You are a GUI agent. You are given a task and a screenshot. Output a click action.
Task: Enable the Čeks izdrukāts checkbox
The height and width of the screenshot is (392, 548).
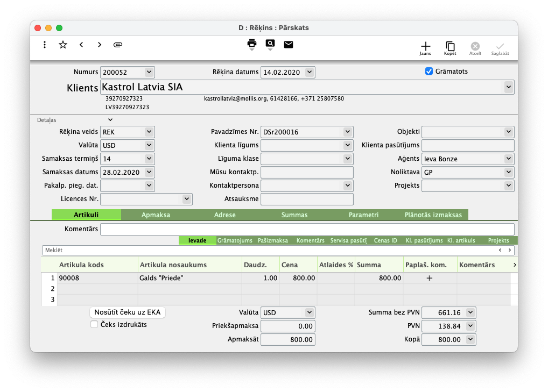click(94, 325)
